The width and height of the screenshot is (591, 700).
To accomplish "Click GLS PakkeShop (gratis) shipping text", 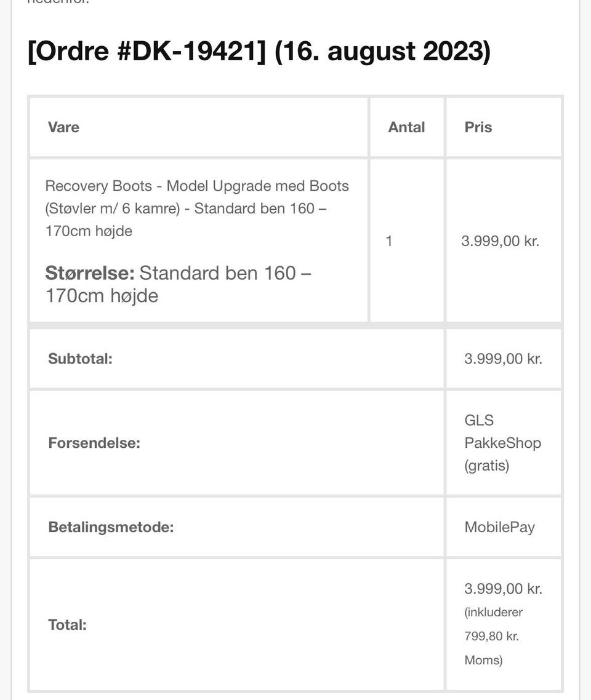I will point(502,443).
